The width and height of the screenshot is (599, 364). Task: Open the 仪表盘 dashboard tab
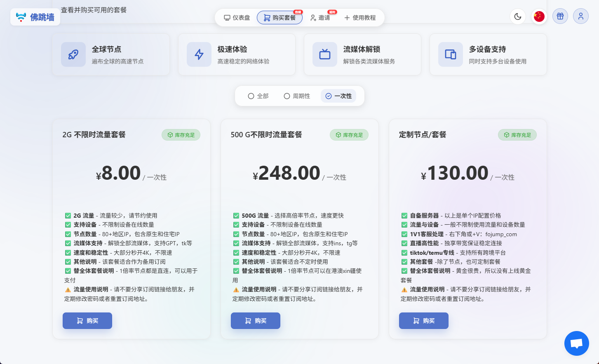[x=237, y=18]
